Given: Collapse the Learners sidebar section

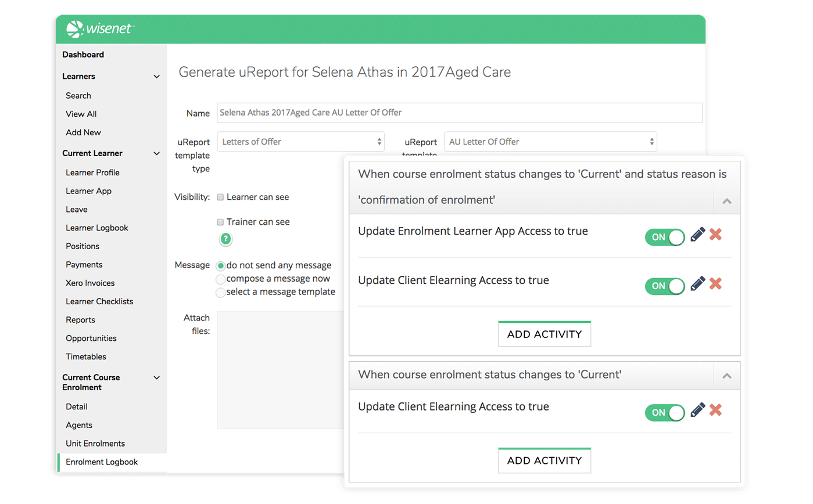Looking at the screenshot, I should (x=156, y=77).
